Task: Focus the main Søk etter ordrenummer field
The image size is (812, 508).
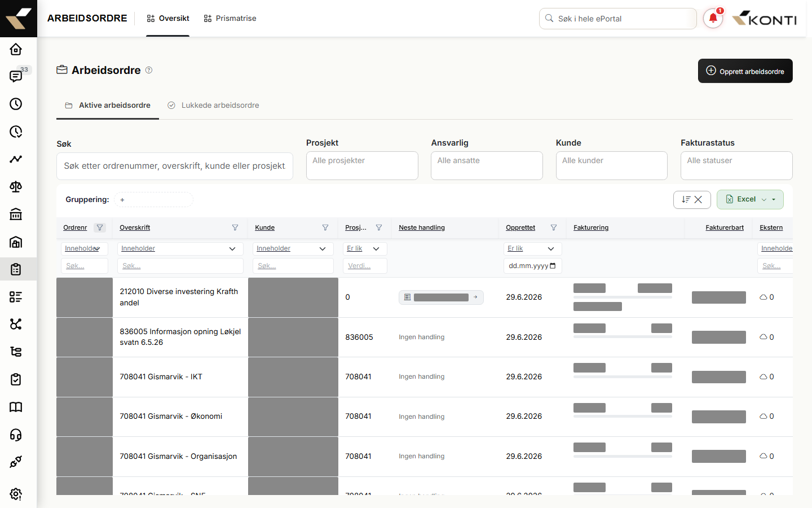Action: point(175,166)
